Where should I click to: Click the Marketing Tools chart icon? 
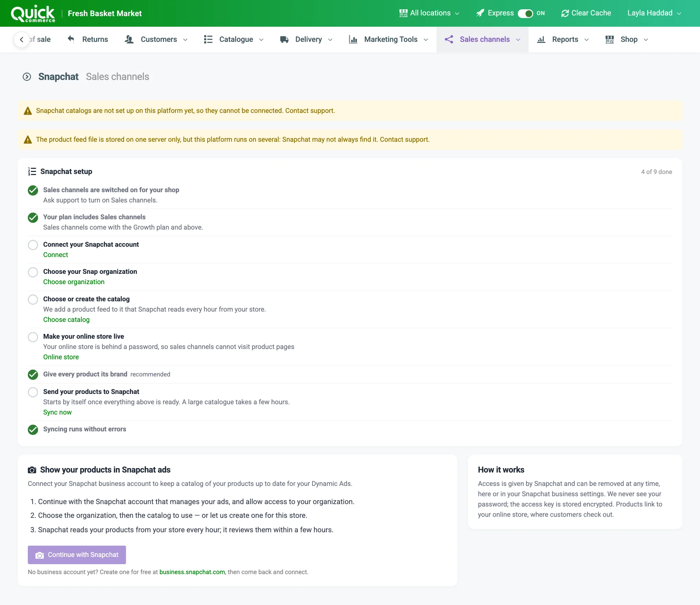[353, 39]
